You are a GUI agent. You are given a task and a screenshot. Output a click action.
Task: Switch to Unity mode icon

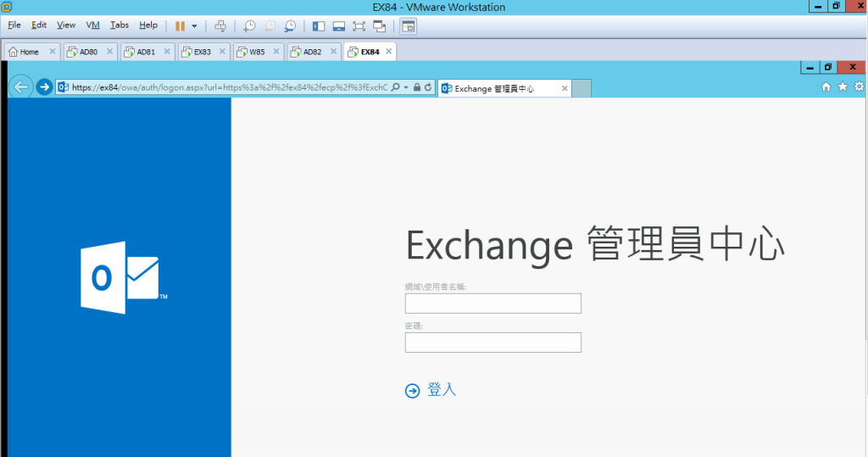tap(379, 25)
